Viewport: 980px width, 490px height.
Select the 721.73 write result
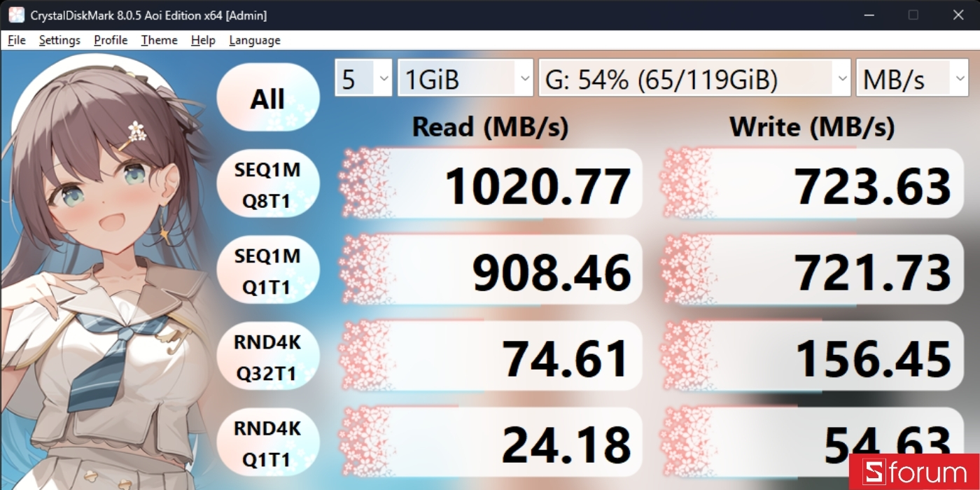click(x=812, y=270)
